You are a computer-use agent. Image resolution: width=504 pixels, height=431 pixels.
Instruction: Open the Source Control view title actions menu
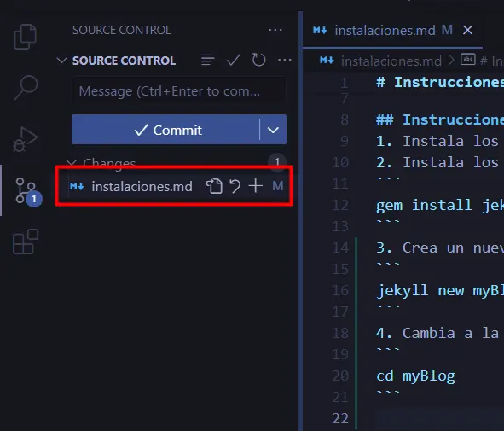click(x=275, y=30)
